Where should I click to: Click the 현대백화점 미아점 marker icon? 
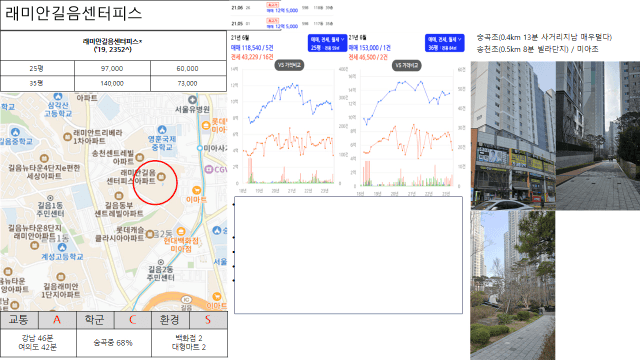click(181, 231)
